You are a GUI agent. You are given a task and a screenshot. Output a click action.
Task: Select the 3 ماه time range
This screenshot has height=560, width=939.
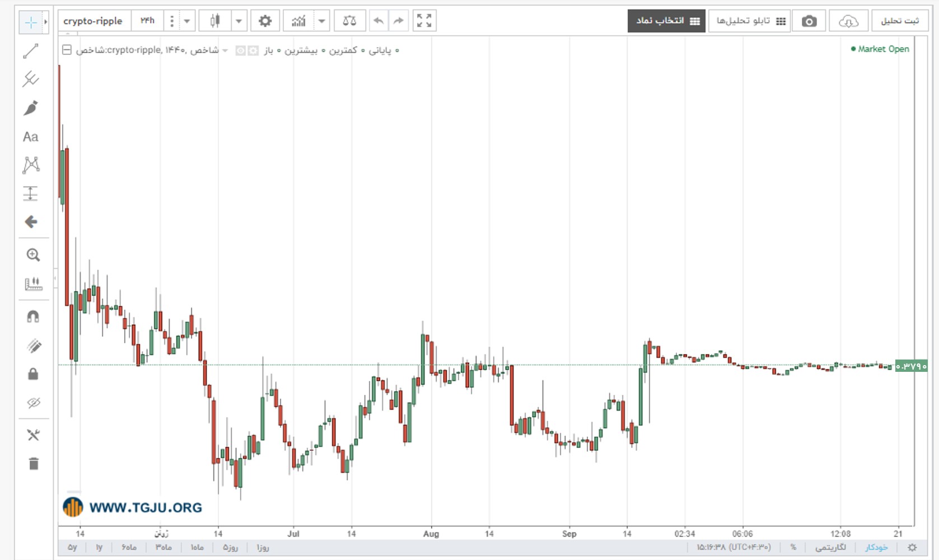coord(163,548)
